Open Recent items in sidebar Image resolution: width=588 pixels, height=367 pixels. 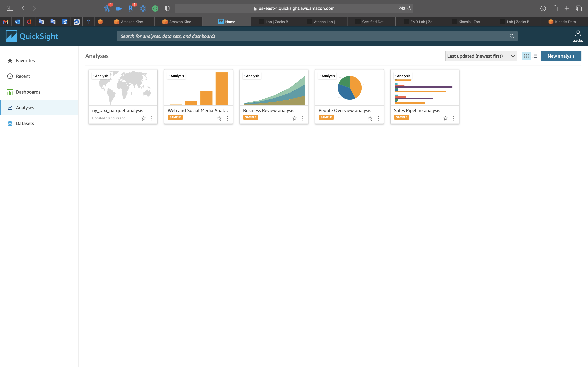(x=23, y=76)
